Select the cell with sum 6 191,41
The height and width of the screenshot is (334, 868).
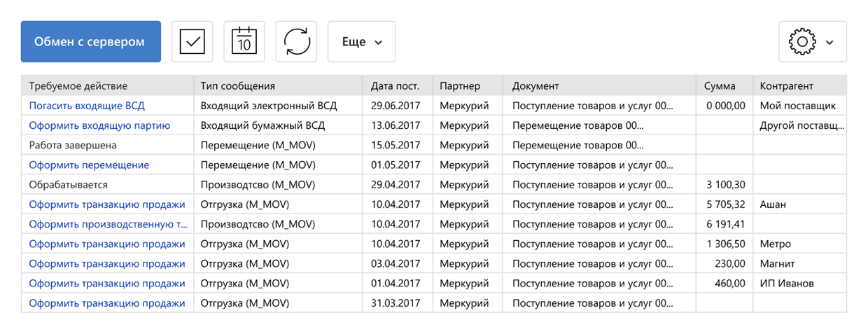(726, 225)
